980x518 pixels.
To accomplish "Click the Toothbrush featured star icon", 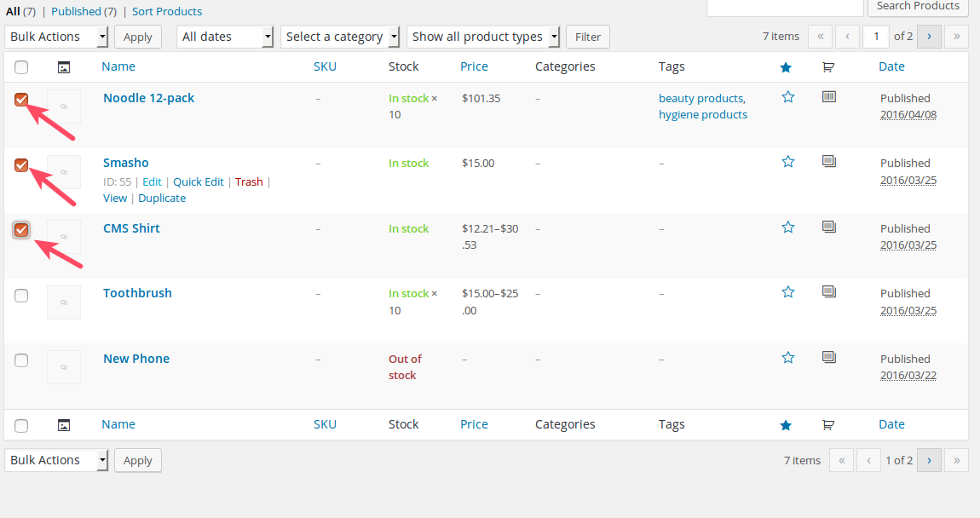I will 788,292.
